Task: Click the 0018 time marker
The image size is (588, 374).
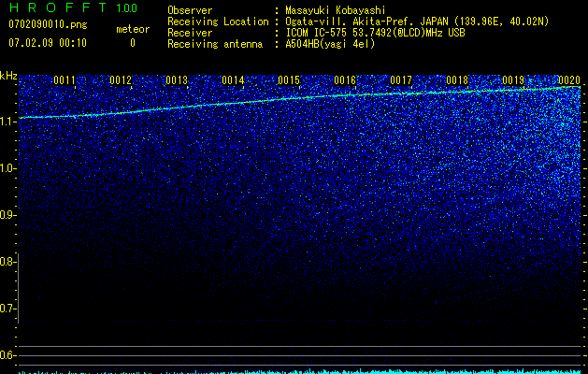Action: pos(457,80)
